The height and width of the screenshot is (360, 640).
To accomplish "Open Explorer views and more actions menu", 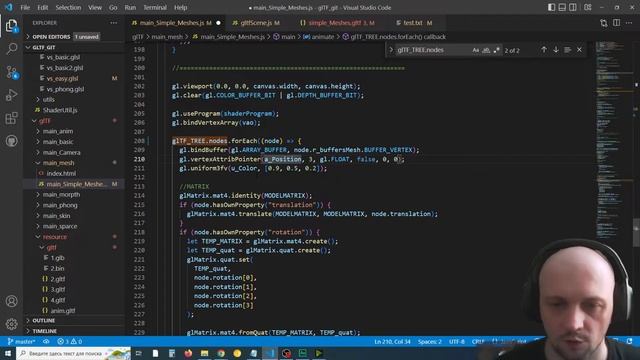I will tap(113, 23).
